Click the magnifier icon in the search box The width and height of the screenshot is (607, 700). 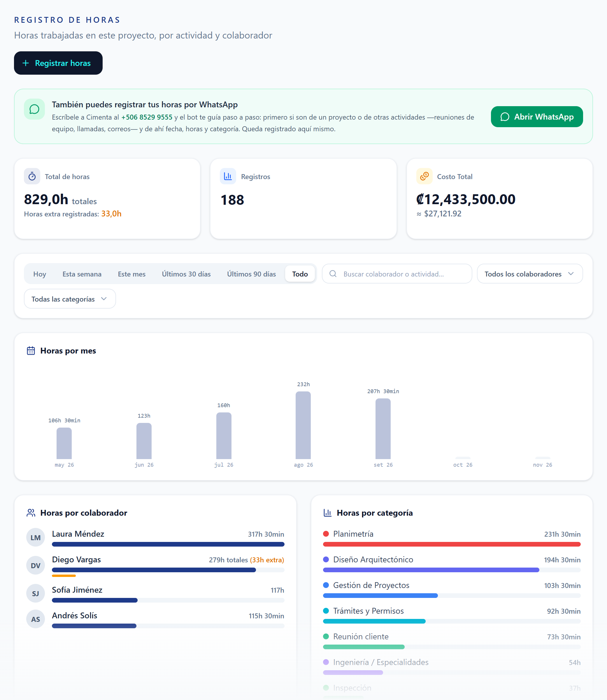(333, 273)
